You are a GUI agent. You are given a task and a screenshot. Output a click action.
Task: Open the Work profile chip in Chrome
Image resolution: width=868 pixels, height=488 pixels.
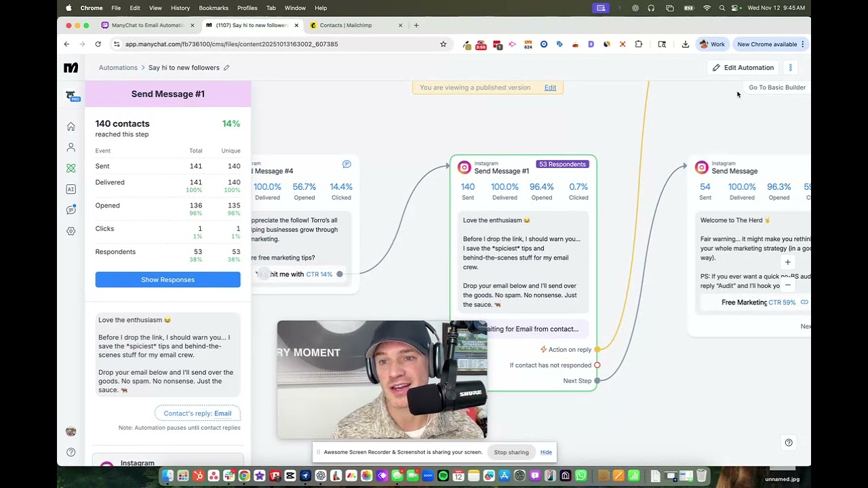(x=712, y=44)
